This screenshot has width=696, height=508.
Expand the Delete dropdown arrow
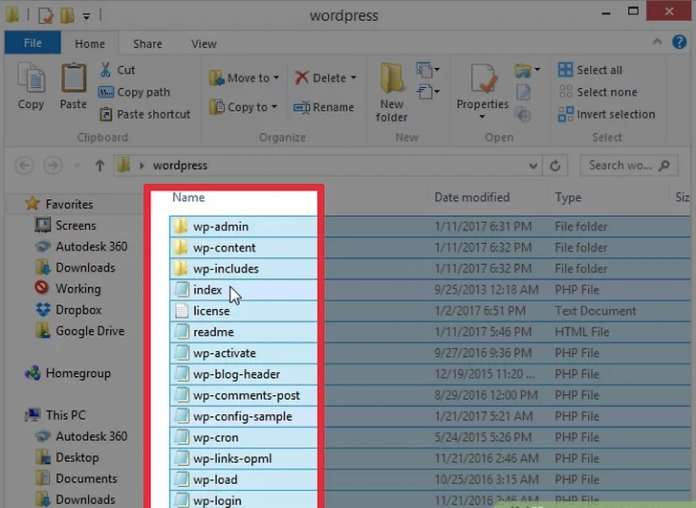[x=354, y=78]
